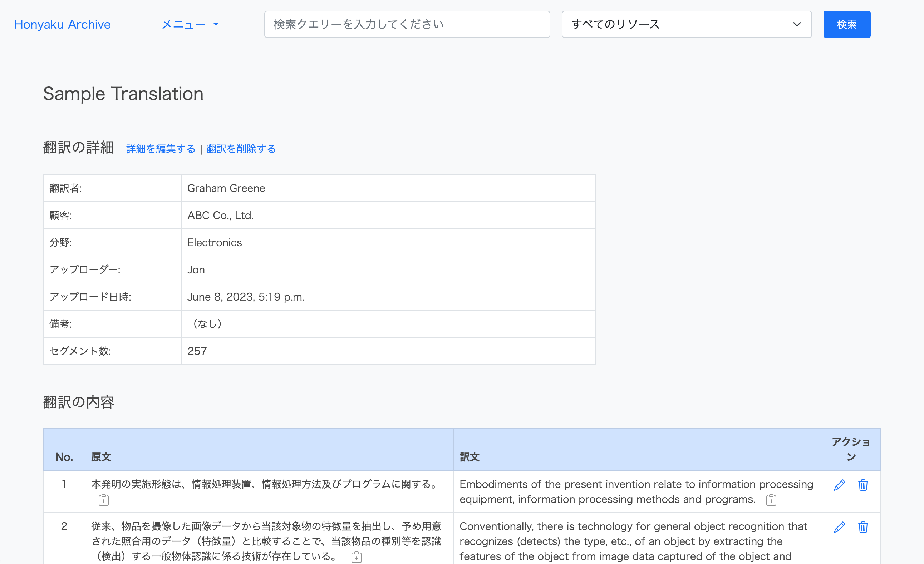Click the 詳細を編集する link

(x=161, y=149)
